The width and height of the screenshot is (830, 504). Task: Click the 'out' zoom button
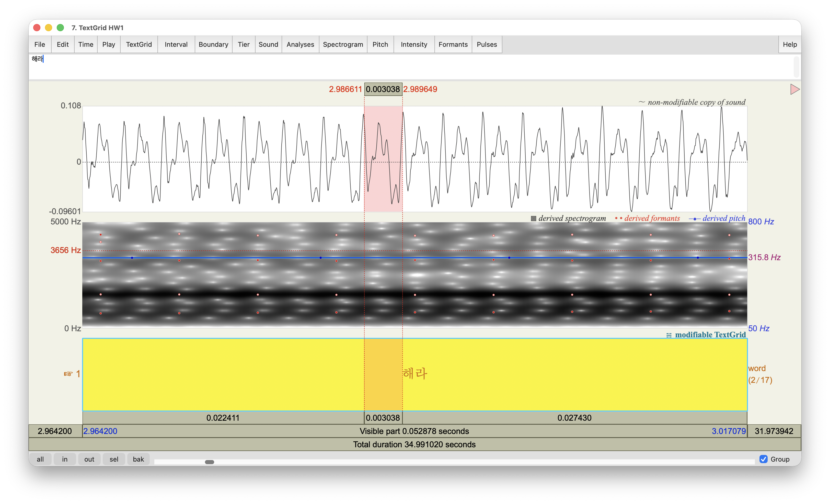click(x=89, y=459)
